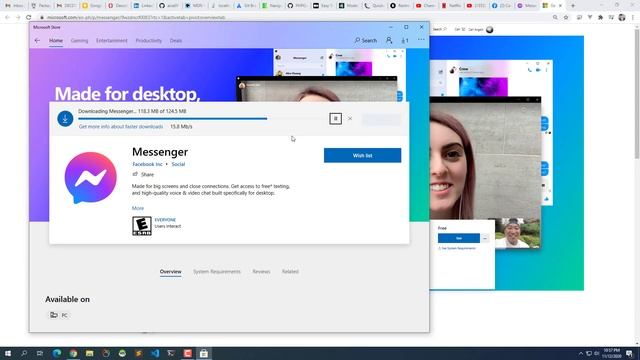640x360 pixels.
Task: Open the EVERYONE rating link
Action: tap(165, 220)
